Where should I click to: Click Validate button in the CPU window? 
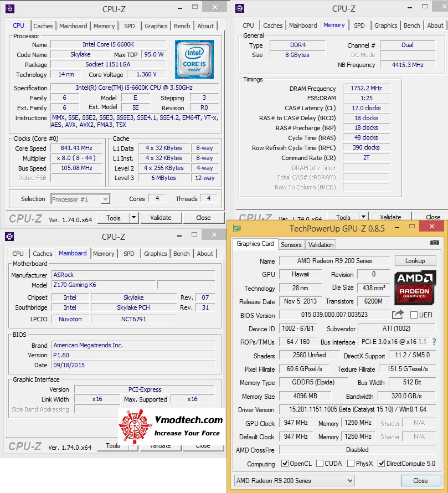click(x=161, y=218)
